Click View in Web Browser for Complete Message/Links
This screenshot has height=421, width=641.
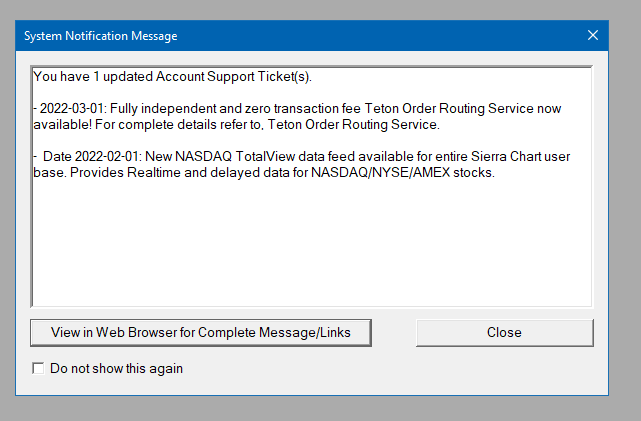coord(201,333)
